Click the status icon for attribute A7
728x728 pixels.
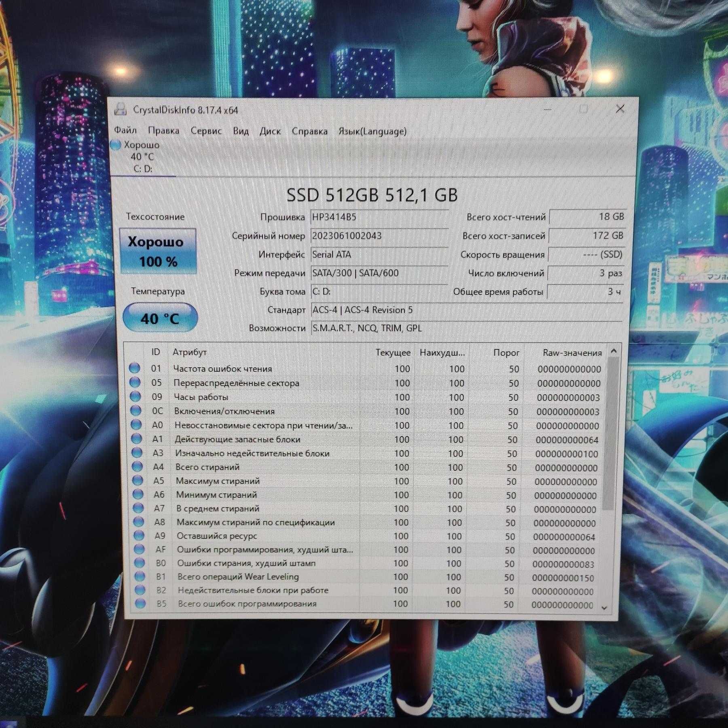138,508
